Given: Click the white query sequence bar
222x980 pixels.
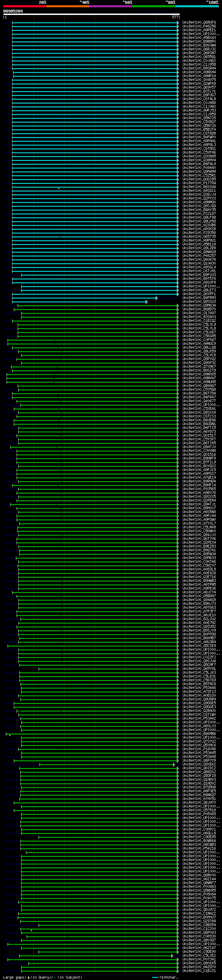Looking at the screenshot, I should point(92,14).
